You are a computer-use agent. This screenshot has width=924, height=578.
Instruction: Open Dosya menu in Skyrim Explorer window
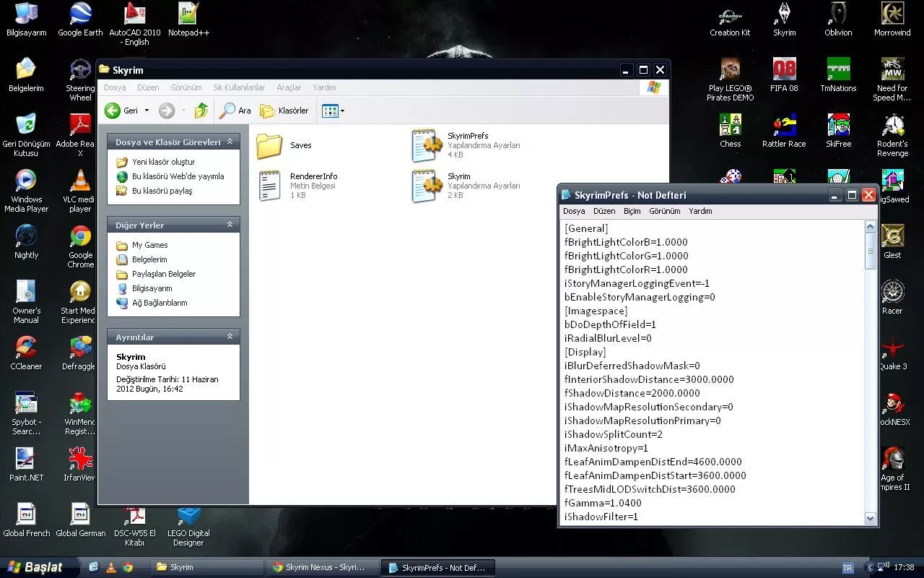[x=115, y=87]
